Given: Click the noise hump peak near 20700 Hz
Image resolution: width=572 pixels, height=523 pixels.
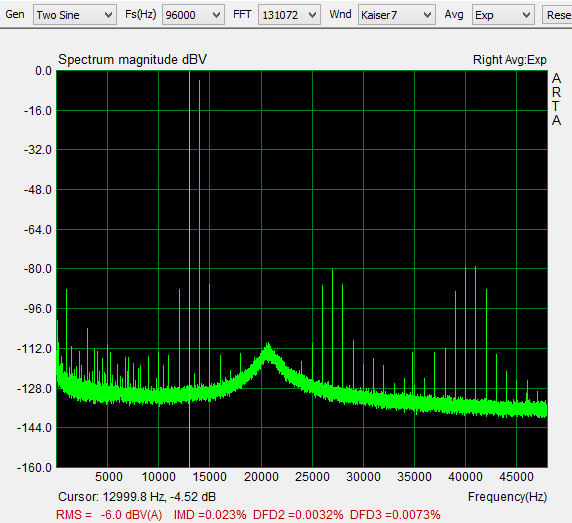Looking at the screenshot, I should coord(268,351).
